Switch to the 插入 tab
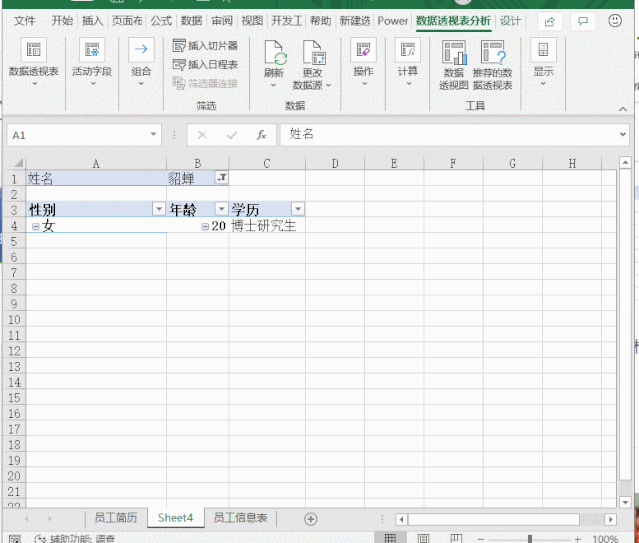Screen dimensions: 639x543 pos(93,20)
